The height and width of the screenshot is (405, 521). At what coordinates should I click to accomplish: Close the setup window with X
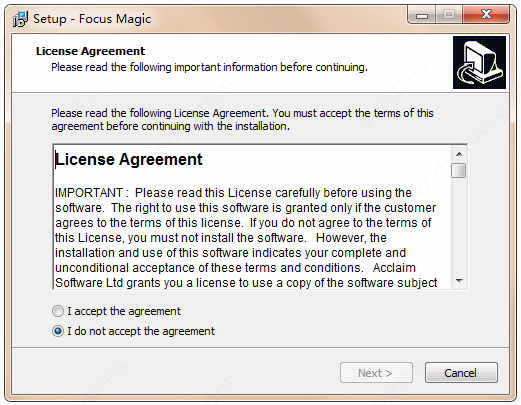(486, 15)
